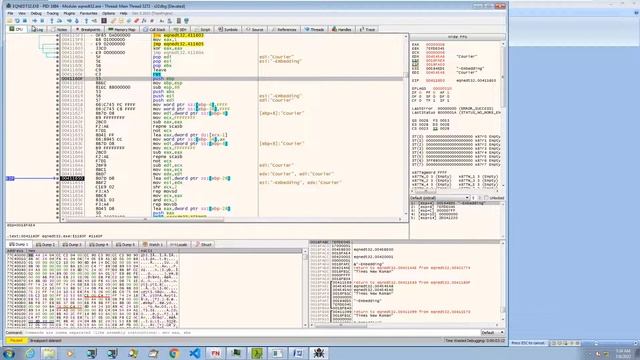The width and height of the screenshot is (640, 360).
Task: Open the Breakpoints tab
Action: coord(88,29)
